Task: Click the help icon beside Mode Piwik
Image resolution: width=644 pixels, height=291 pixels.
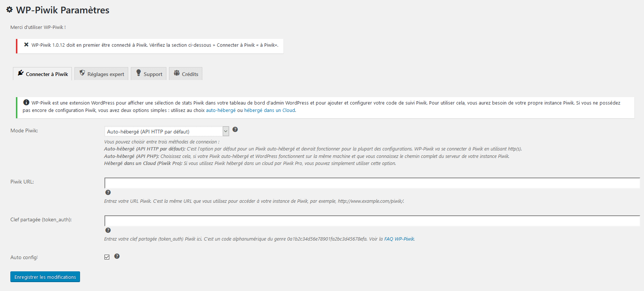Action: [235, 129]
